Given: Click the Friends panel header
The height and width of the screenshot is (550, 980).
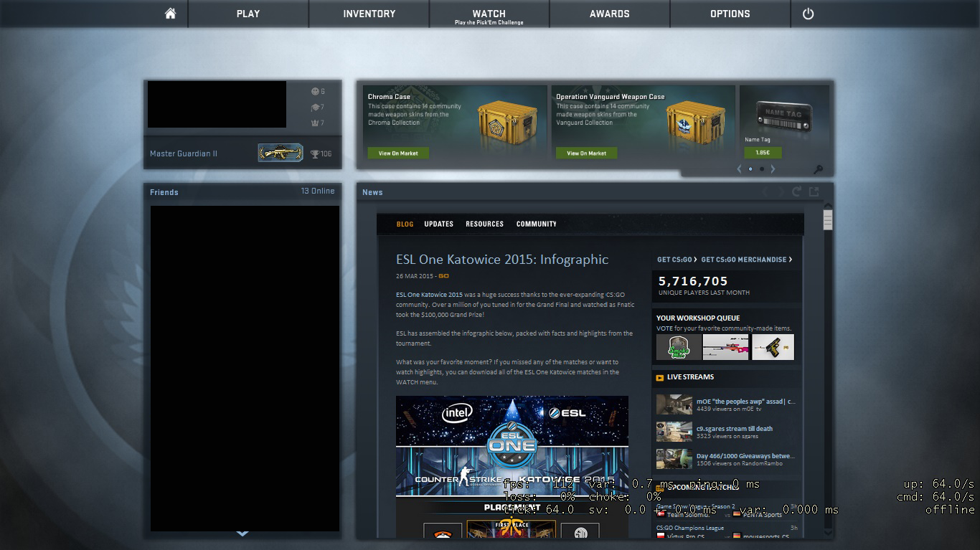Looking at the screenshot, I should click(242, 191).
